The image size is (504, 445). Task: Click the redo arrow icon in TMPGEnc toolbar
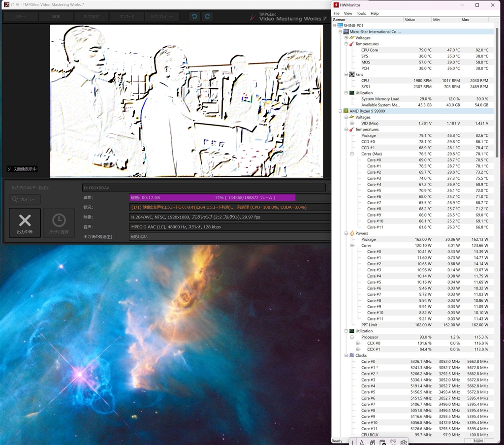[x=208, y=16]
